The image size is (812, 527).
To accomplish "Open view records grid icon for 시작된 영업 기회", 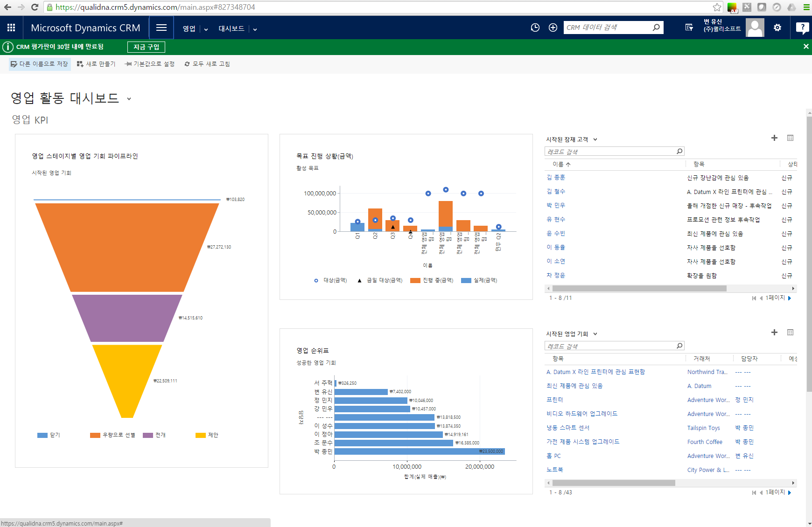I will tap(790, 333).
